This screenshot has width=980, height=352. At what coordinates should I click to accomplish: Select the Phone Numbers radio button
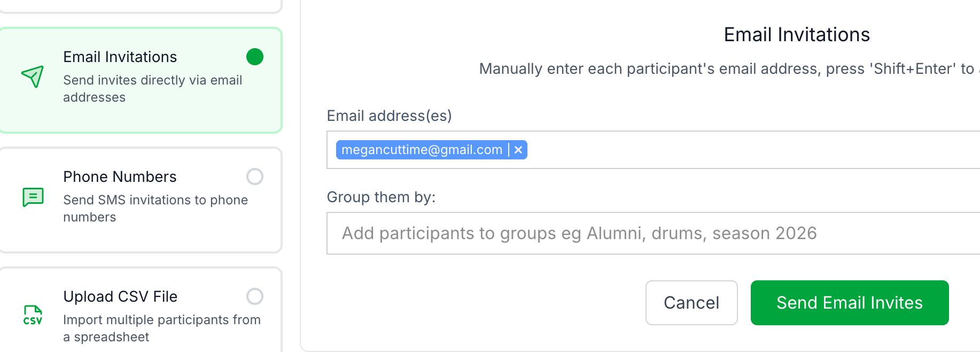tap(255, 177)
